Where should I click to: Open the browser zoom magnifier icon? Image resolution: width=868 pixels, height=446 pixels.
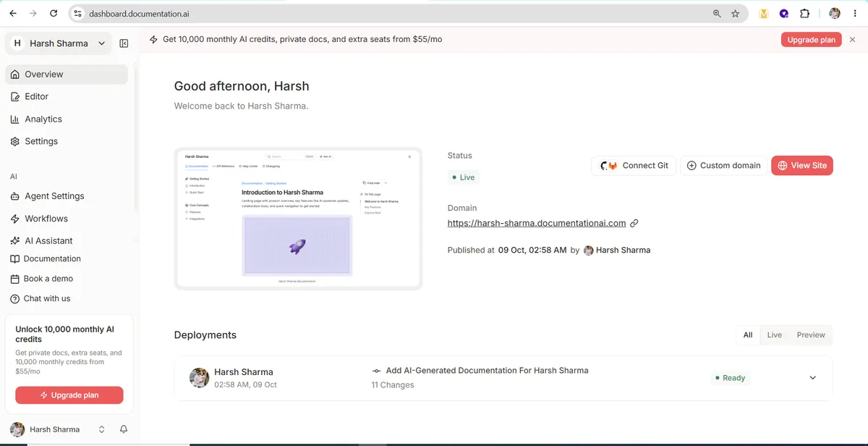pos(717,13)
